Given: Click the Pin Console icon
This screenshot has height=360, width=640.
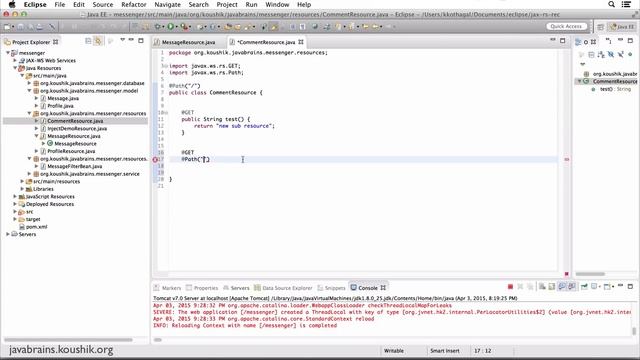Looking at the screenshot, I should coord(584,287).
